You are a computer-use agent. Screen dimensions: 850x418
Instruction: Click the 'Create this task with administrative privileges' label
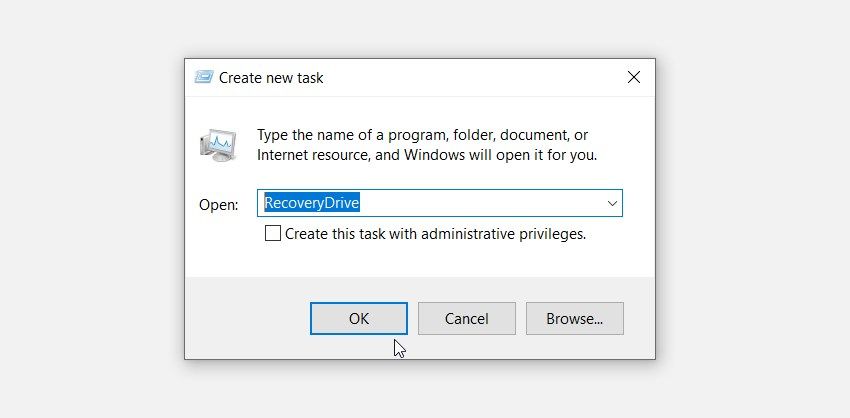[x=435, y=234]
